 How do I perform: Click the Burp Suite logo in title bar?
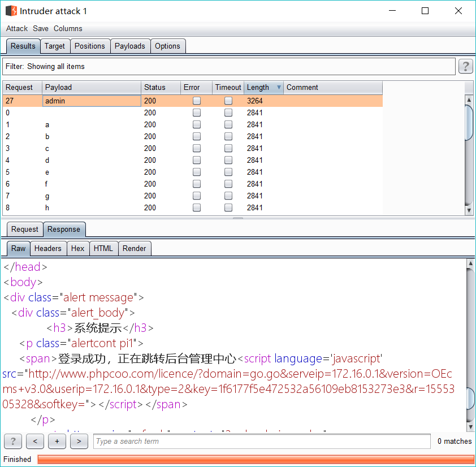pyautogui.click(x=11, y=11)
